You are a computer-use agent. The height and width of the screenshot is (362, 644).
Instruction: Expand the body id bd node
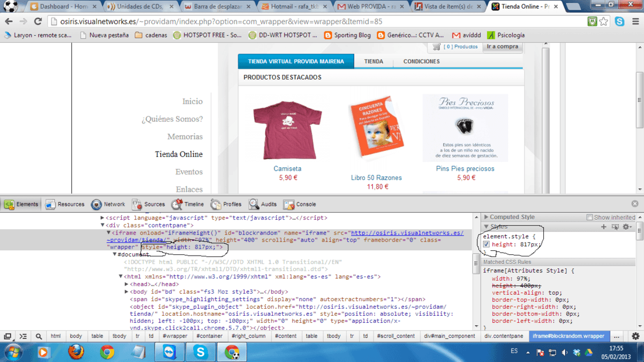tap(126, 291)
